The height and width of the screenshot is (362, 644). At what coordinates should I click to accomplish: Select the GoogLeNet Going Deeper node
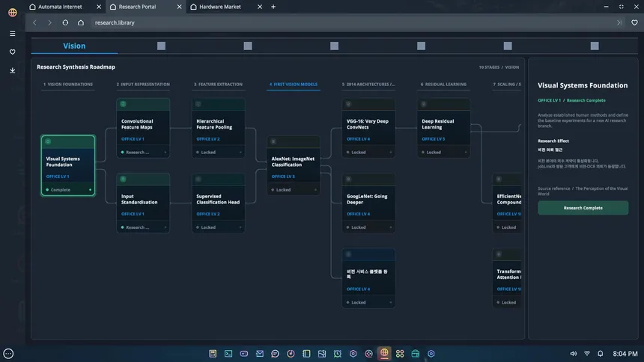tap(368, 203)
